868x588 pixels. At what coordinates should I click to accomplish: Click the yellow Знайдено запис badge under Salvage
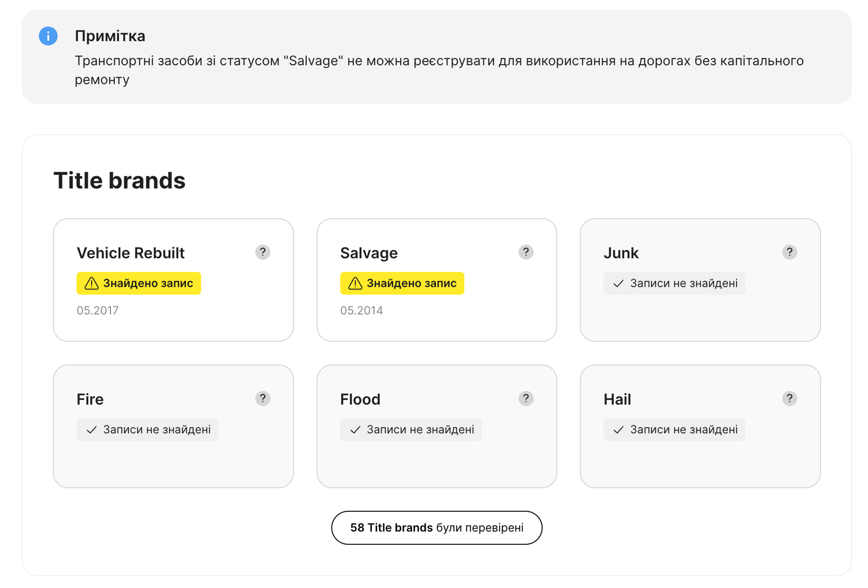click(402, 283)
